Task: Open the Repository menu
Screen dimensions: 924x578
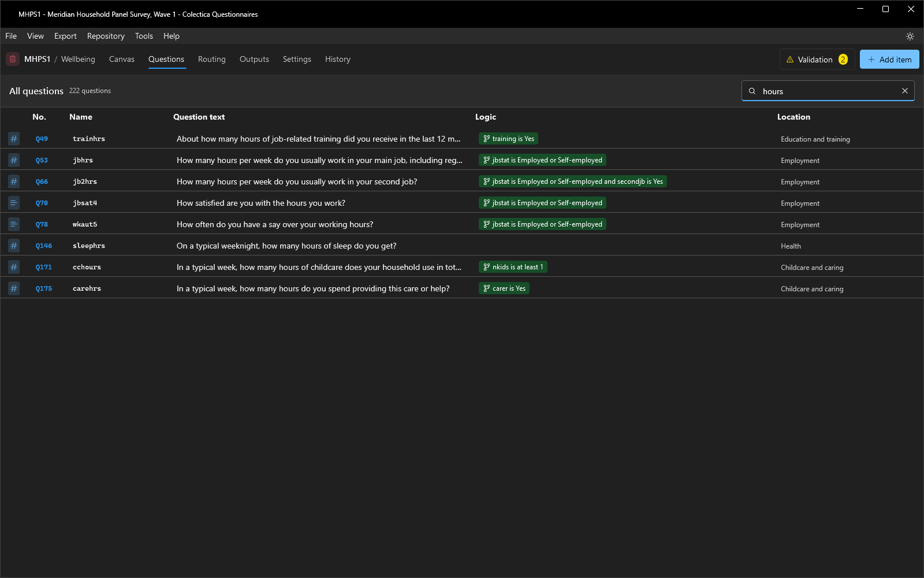Action: click(106, 36)
